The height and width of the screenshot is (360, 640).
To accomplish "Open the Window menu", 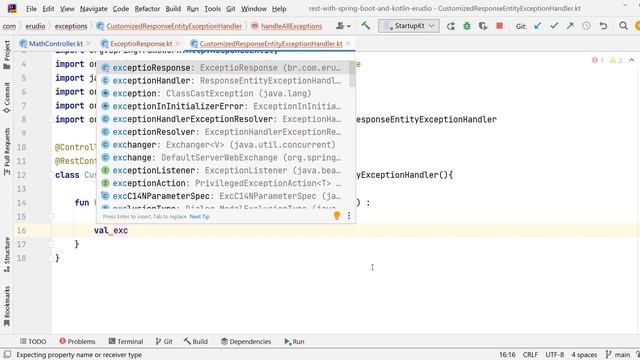I will pyautogui.click(x=253, y=9).
